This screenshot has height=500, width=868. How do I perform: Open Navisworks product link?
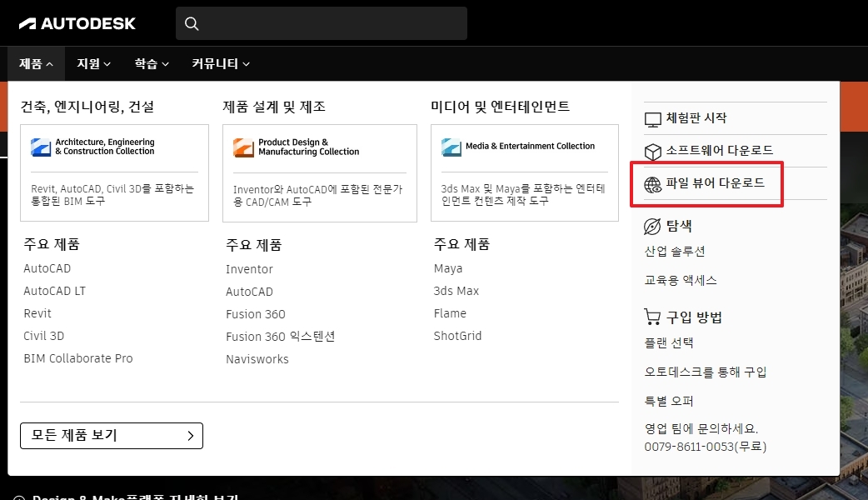257,359
